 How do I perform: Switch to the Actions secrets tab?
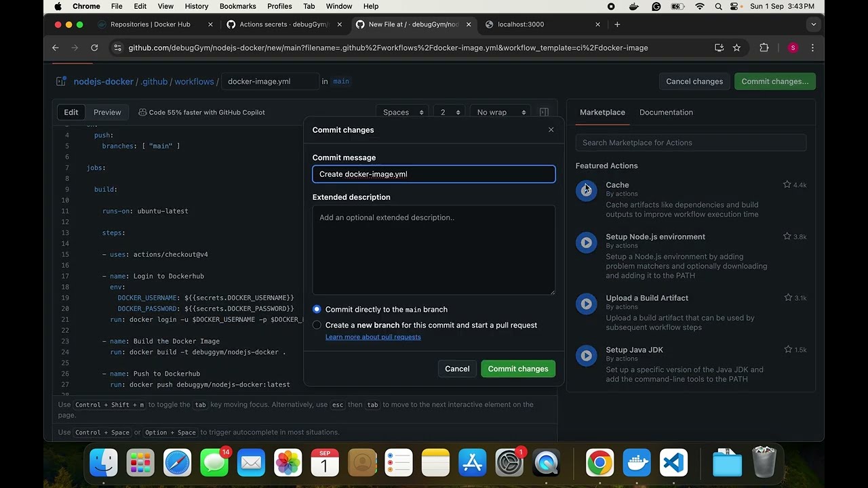click(284, 24)
